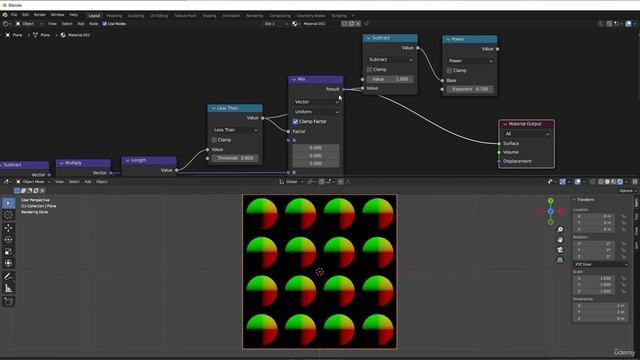Screen dimensions: 640x360
Task: Click the Material.002 breadcrumb
Action: pyautogui.click(x=76, y=35)
